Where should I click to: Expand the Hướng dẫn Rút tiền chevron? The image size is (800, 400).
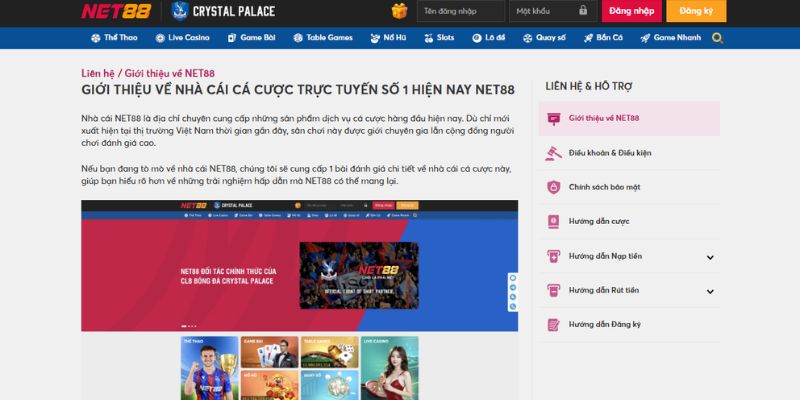[710, 291]
